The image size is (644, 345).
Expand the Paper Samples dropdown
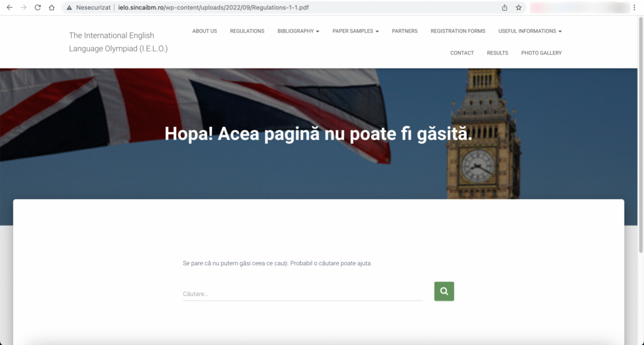(x=355, y=31)
